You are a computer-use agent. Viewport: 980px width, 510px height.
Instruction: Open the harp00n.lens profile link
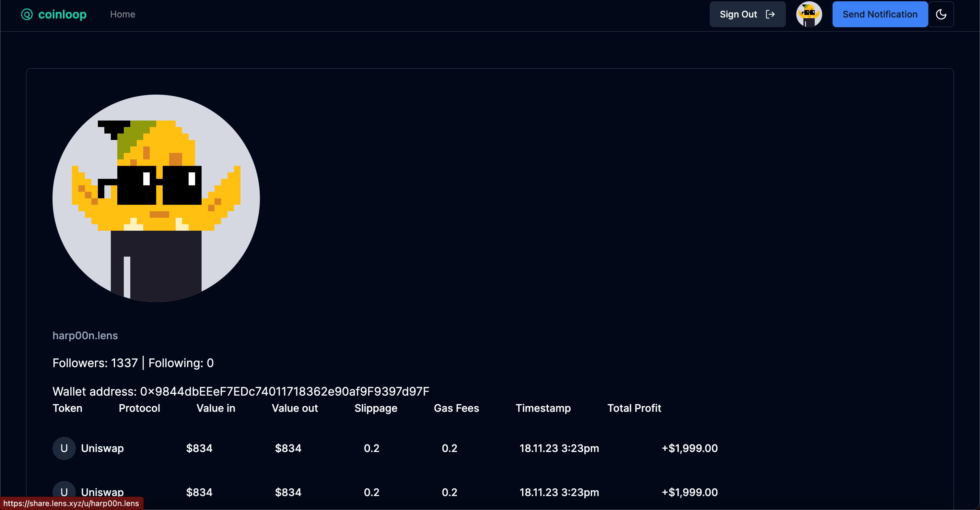click(x=85, y=335)
